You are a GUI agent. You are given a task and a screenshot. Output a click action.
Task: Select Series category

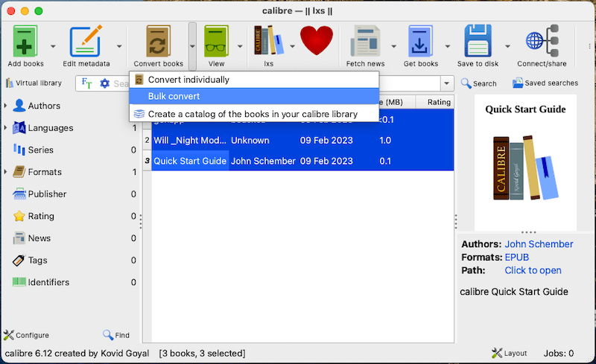click(40, 150)
